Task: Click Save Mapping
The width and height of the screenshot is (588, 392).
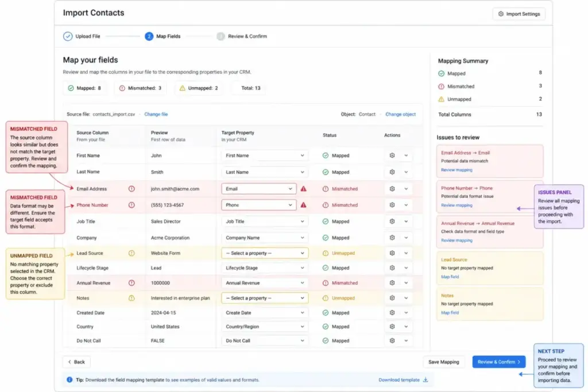Action: pyautogui.click(x=444, y=362)
